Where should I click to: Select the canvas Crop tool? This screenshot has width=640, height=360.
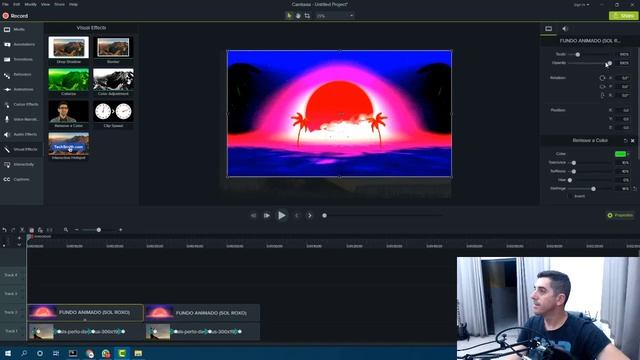tap(307, 16)
